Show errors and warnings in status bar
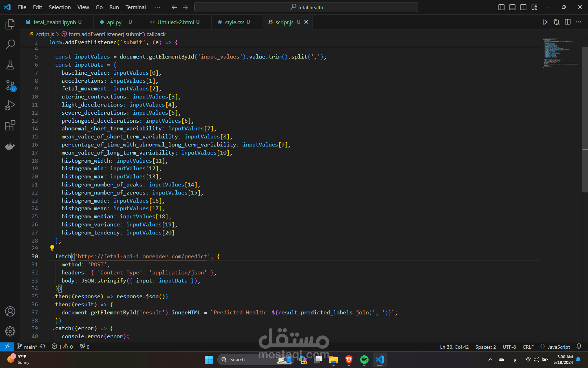 coord(62,347)
